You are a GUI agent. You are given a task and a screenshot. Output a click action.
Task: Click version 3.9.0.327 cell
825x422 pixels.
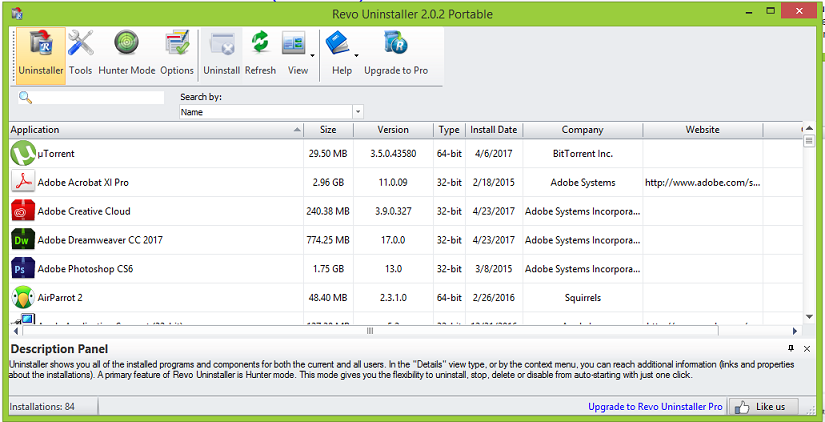point(393,212)
